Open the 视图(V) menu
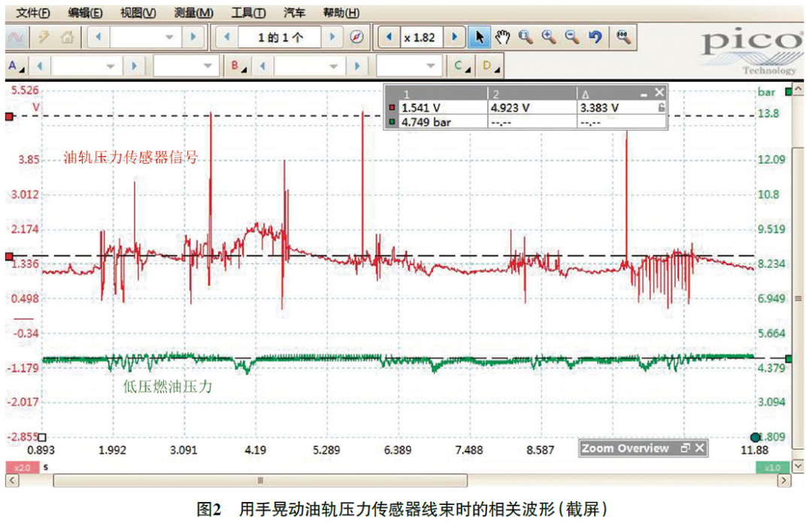 [138, 13]
